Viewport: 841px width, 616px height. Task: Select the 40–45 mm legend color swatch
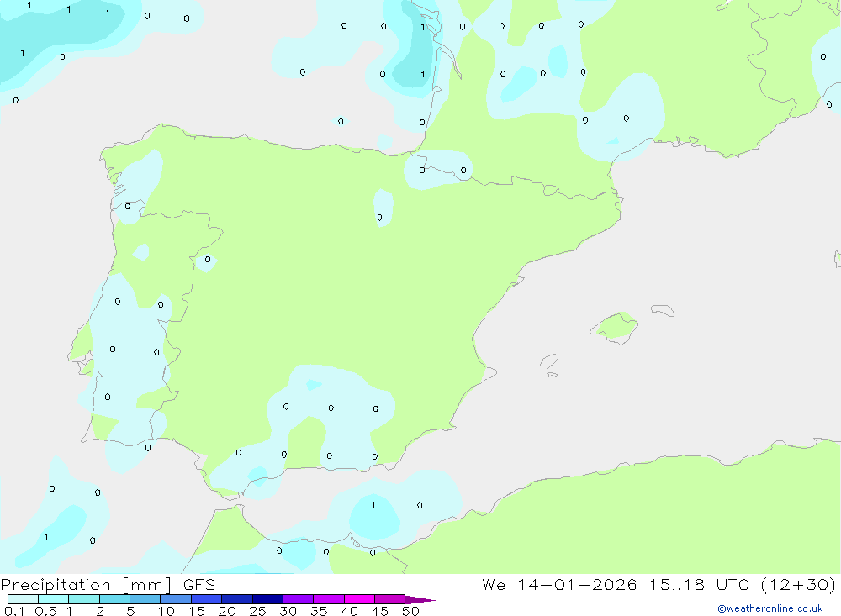pos(359,599)
